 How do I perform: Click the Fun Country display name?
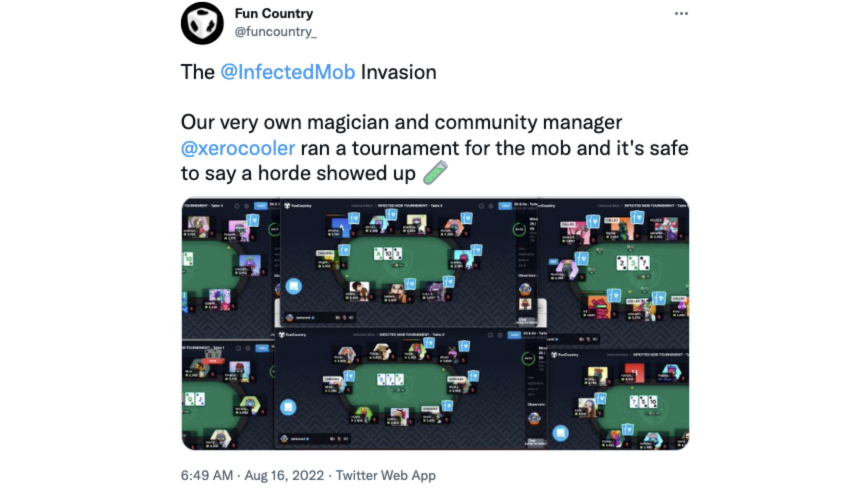274,14
